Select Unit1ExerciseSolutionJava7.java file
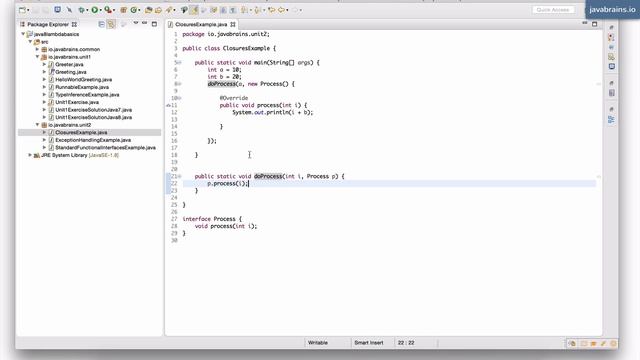 (x=93, y=110)
